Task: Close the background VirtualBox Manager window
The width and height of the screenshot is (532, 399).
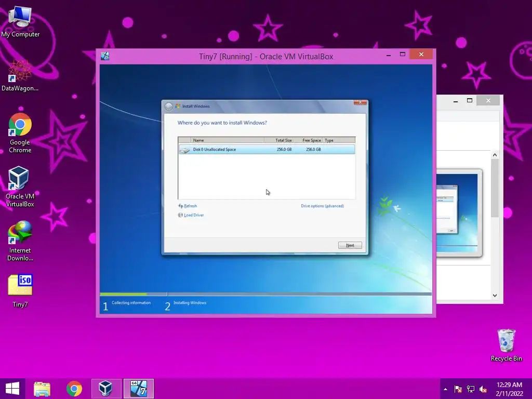Action: click(488, 100)
